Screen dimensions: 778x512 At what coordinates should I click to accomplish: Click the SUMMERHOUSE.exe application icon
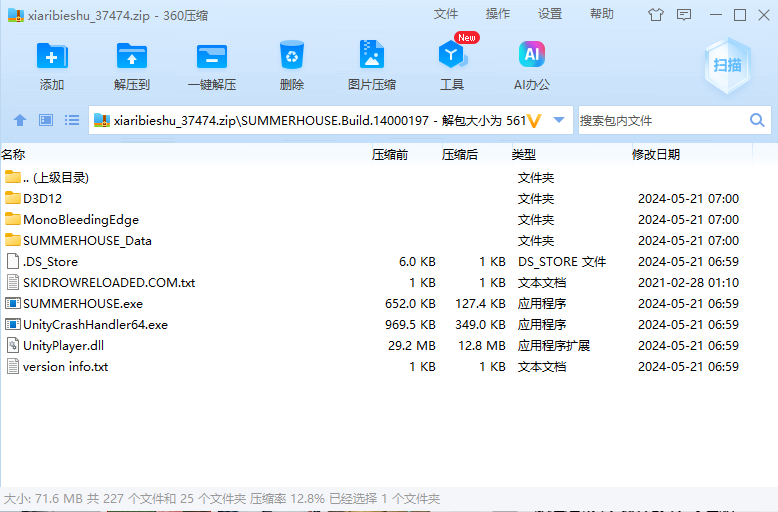point(13,303)
